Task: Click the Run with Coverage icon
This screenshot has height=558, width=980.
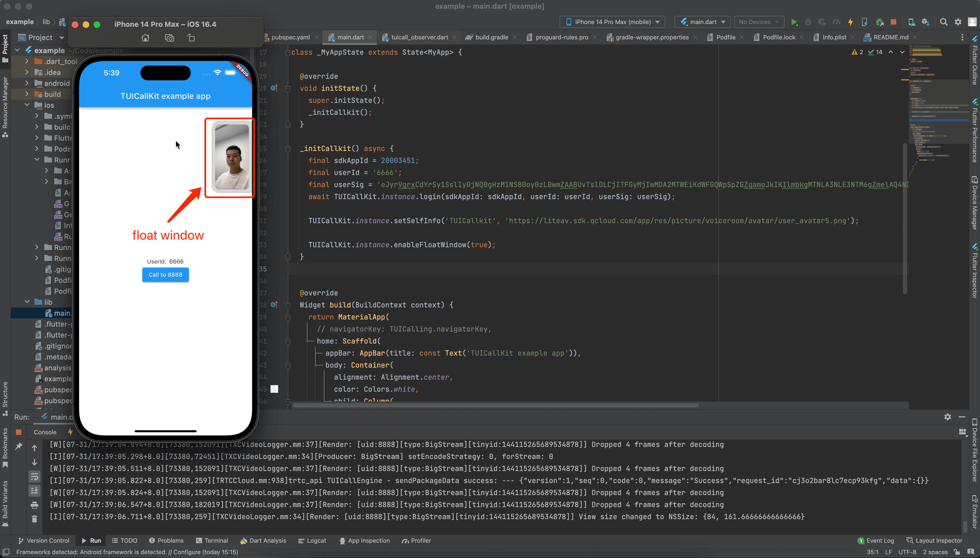Action: [x=822, y=22]
